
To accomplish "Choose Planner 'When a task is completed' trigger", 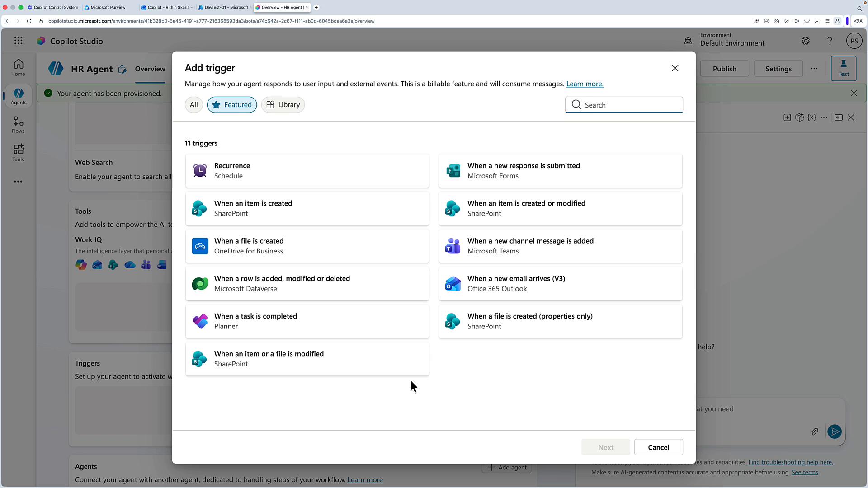I will point(307,321).
